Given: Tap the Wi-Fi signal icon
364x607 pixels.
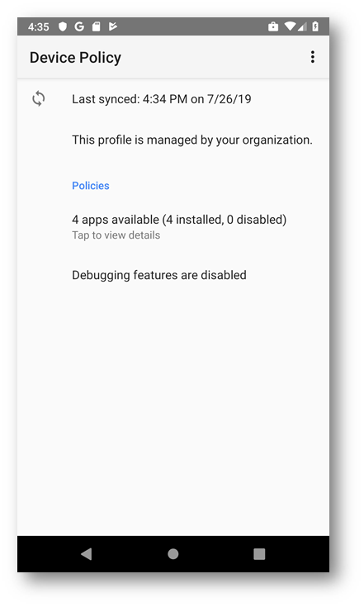Looking at the screenshot, I should (x=290, y=26).
